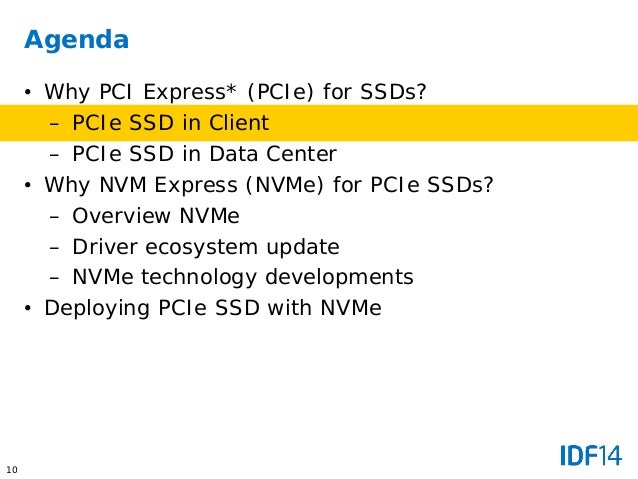The image size is (638, 479).
Task: Select 'Why NVM Express (NVMe) for PCIe SSDs?' bullet
Action: tap(269, 185)
